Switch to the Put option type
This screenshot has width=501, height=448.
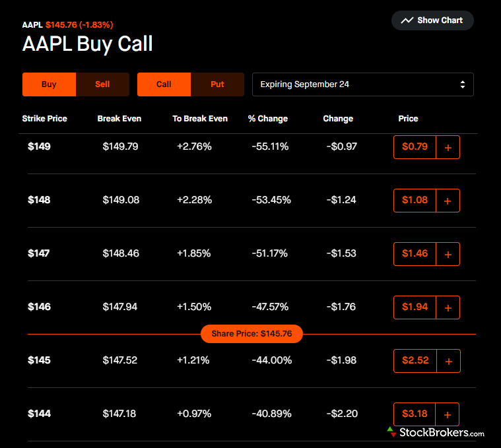(217, 84)
